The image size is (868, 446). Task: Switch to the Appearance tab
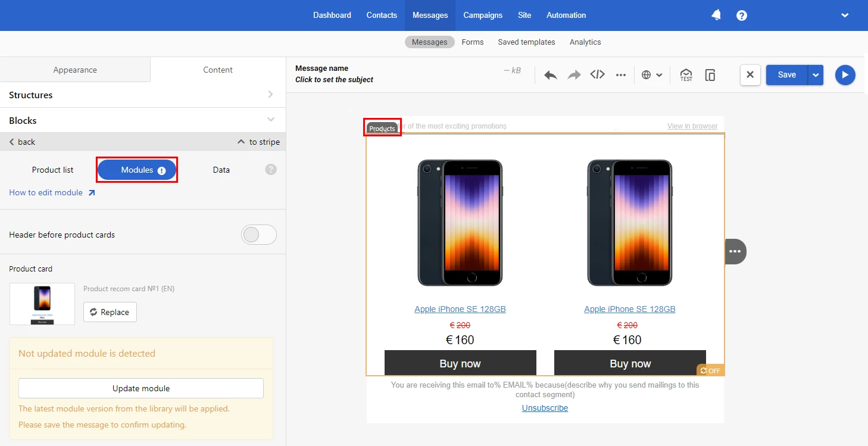point(75,70)
